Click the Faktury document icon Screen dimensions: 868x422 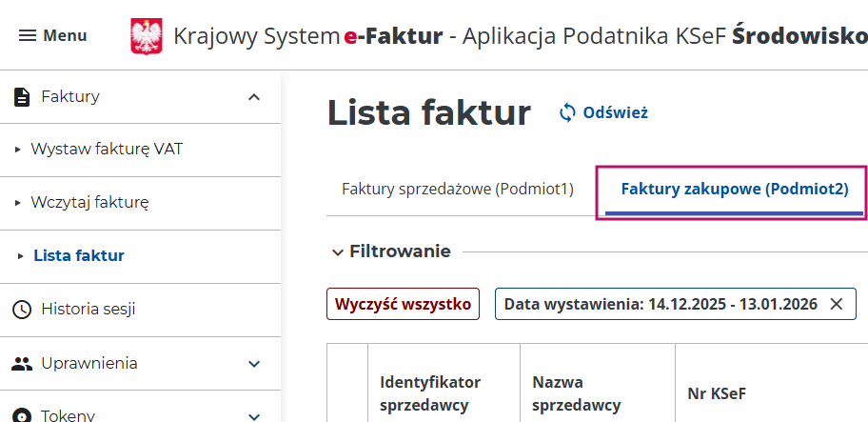click(x=21, y=96)
